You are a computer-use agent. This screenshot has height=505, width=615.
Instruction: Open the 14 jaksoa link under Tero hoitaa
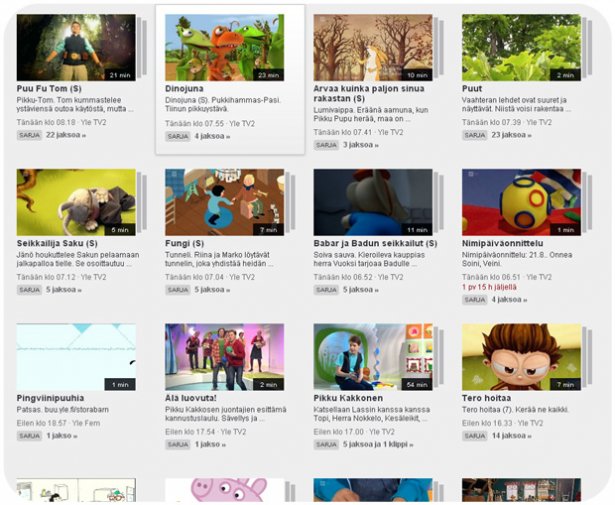511,436
